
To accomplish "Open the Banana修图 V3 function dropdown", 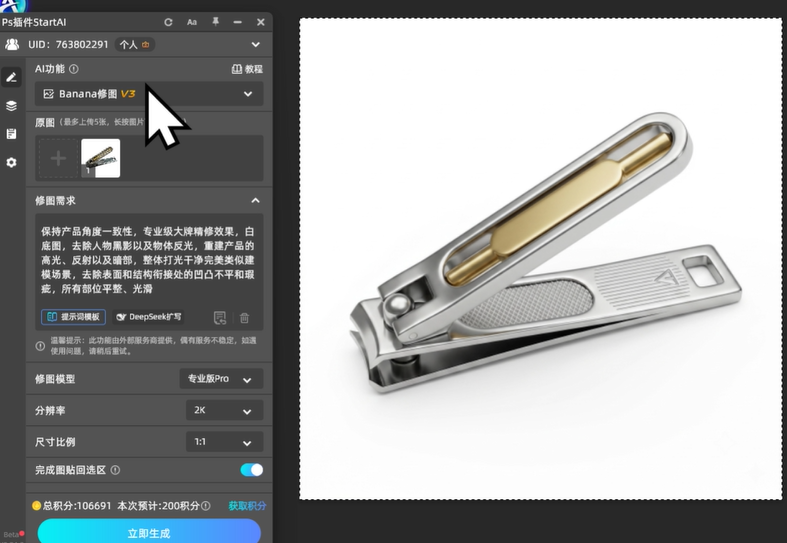I will (149, 94).
